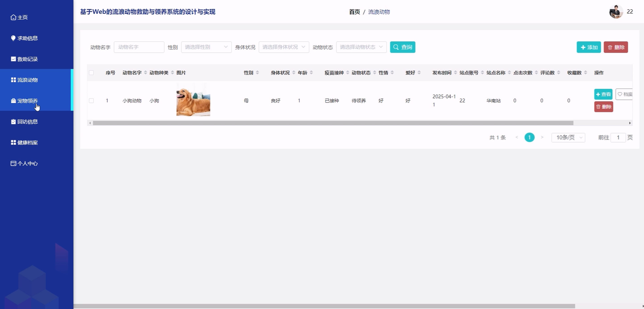Open the 10条/页 page size selector
644x309 pixels.
pos(568,137)
